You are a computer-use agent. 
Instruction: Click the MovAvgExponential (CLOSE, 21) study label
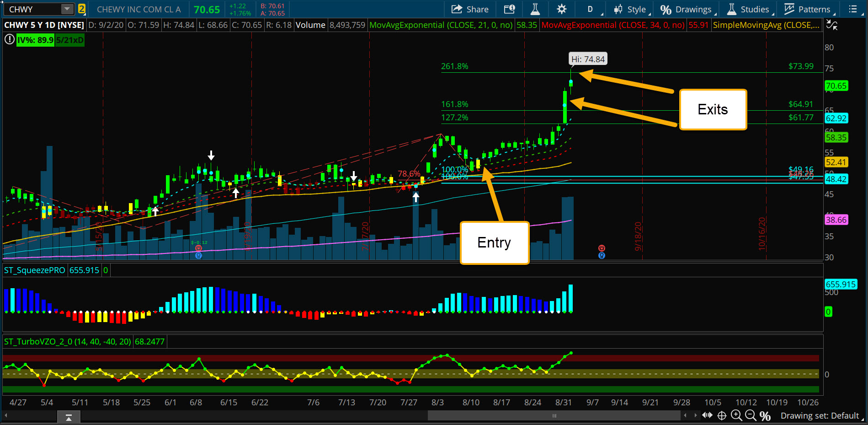coord(441,25)
